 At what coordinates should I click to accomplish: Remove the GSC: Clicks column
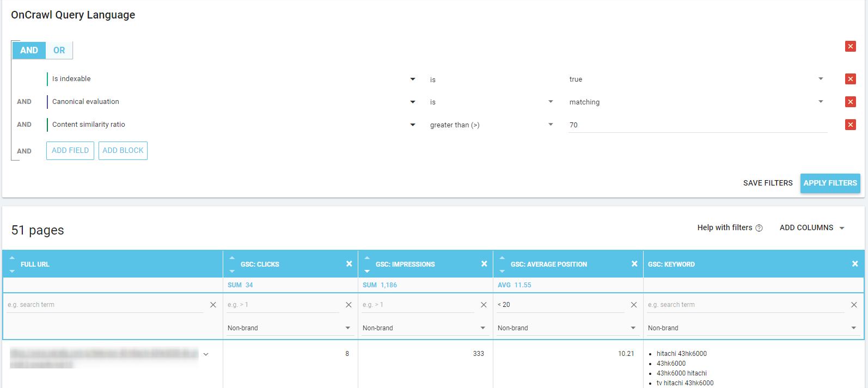(x=349, y=264)
